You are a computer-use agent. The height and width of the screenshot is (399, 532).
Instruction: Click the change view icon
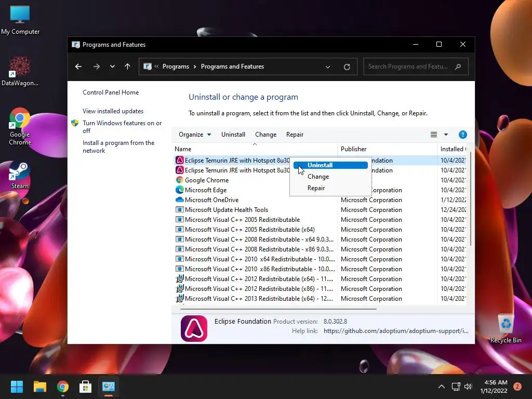click(x=434, y=135)
